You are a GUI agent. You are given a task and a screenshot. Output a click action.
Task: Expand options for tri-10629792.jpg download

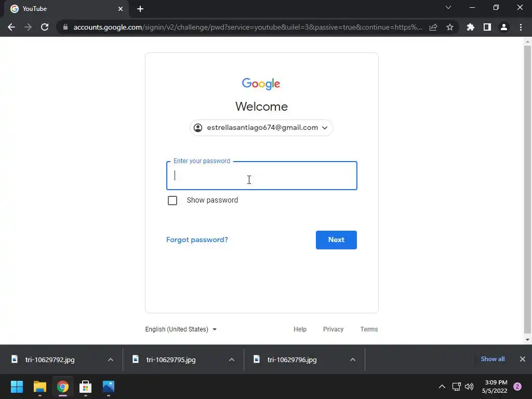(x=111, y=360)
